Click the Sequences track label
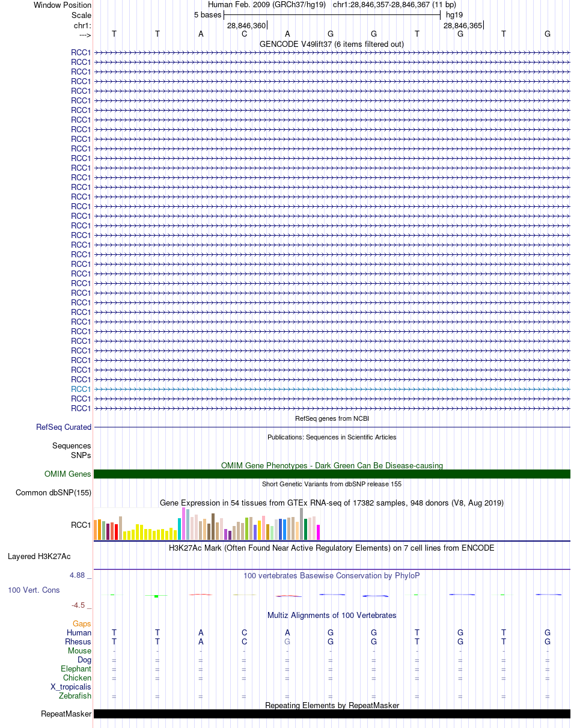The image size is (571, 728). pos(72,446)
